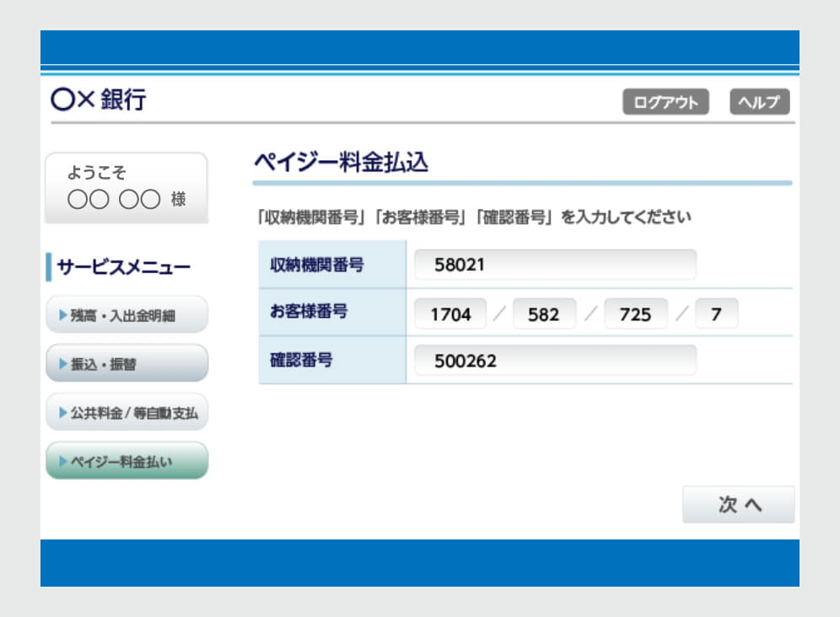Viewport: 840px width, 617px height.
Task: Open 残高・入出金明細 from the service menu
Action: click(127, 314)
